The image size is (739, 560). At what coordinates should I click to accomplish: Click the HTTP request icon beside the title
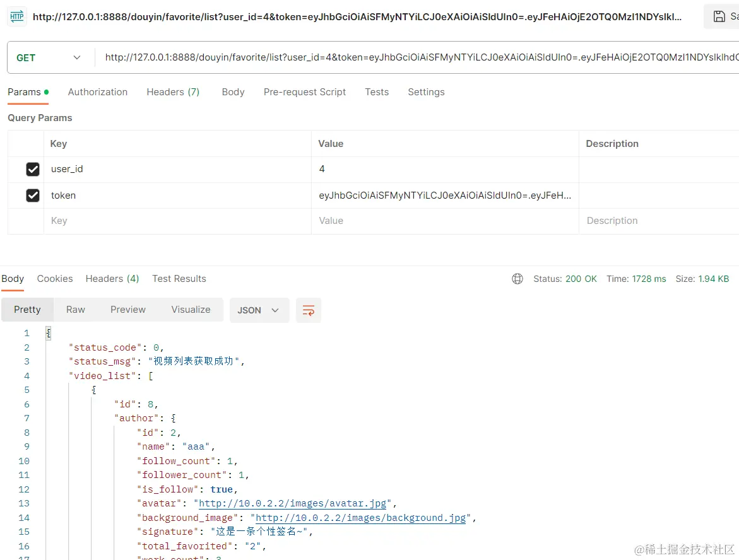point(17,16)
